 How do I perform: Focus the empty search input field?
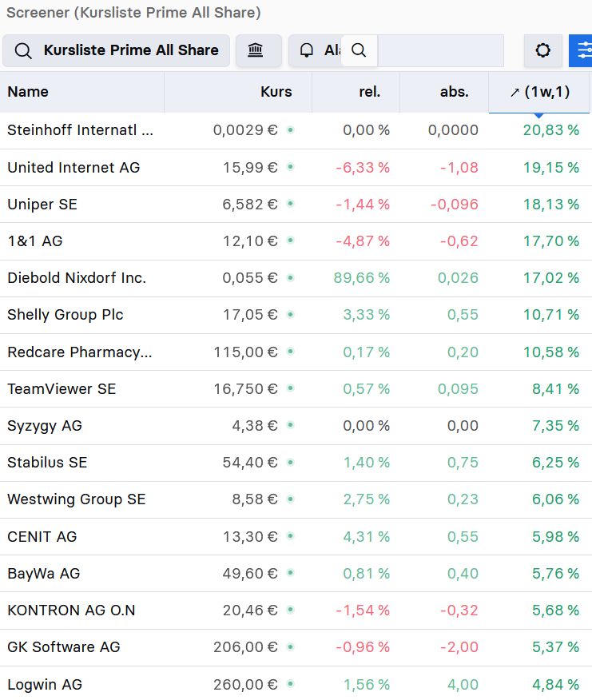441,50
